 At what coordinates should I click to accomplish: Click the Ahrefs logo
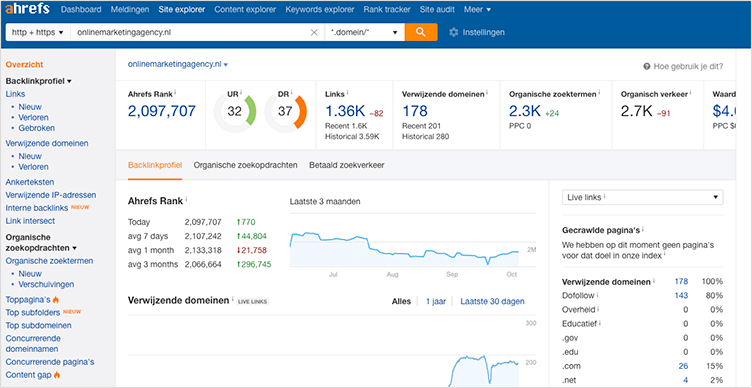(29, 9)
